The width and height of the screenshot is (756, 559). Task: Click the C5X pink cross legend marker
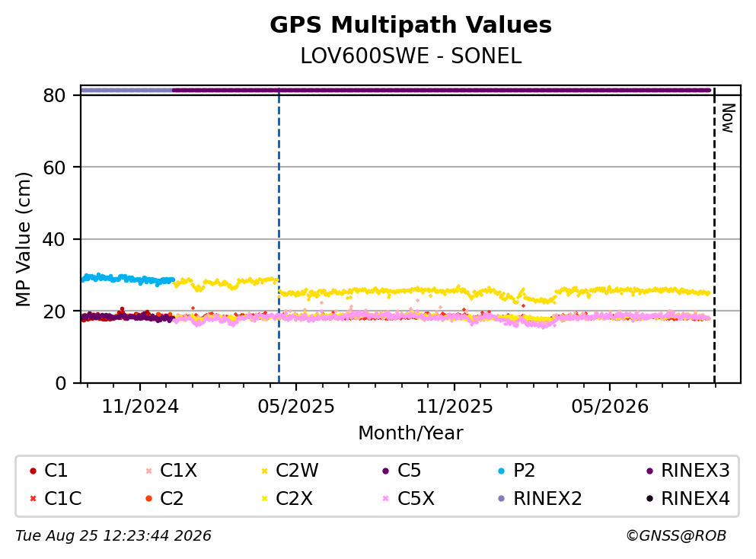pyautogui.click(x=385, y=498)
